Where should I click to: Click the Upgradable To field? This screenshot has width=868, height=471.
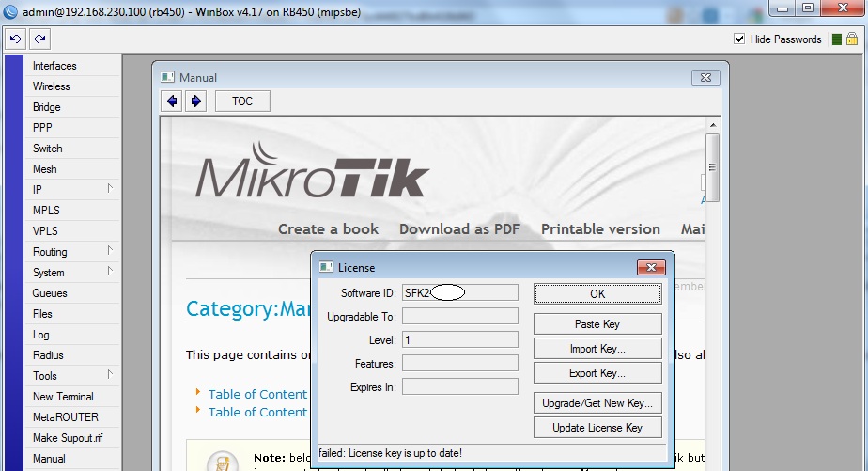coord(460,316)
